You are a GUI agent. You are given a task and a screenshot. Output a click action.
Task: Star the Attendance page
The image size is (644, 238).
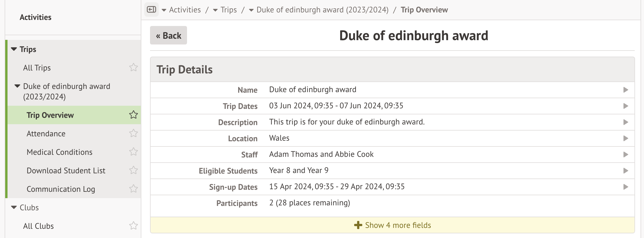pyautogui.click(x=133, y=133)
